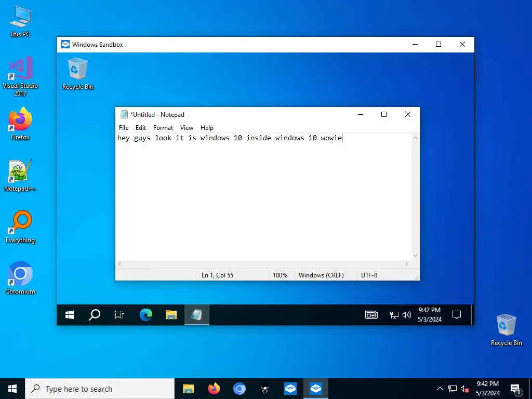
Task: Minimize the Windows Sandbox window
Action: [x=415, y=45]
